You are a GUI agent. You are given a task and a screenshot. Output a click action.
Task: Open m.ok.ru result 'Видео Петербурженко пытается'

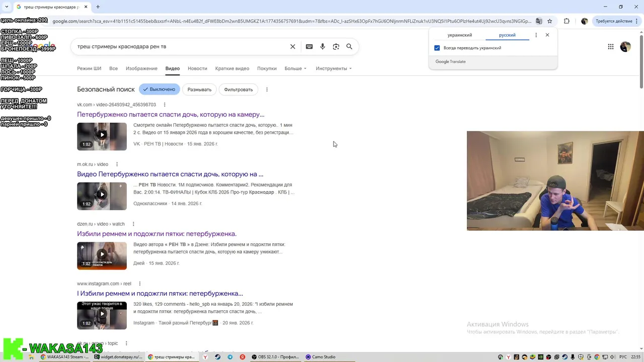(x=170, y=174)
